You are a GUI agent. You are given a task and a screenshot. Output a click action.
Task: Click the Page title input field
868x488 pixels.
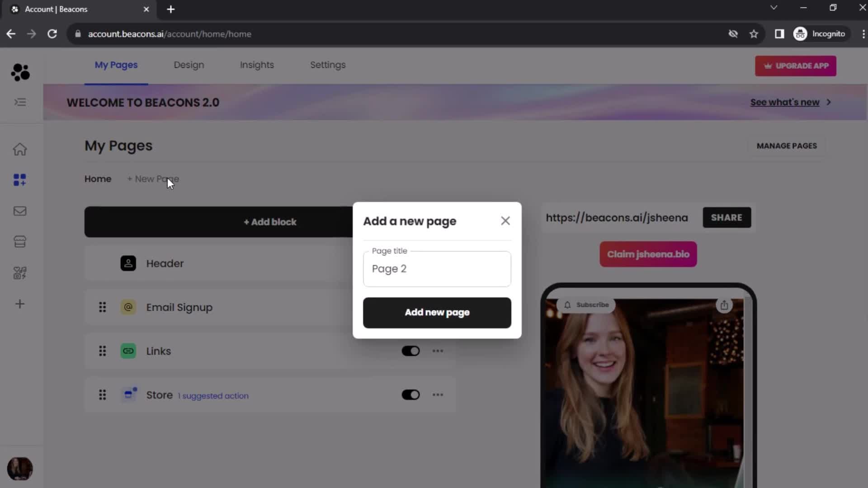point(437,269)
